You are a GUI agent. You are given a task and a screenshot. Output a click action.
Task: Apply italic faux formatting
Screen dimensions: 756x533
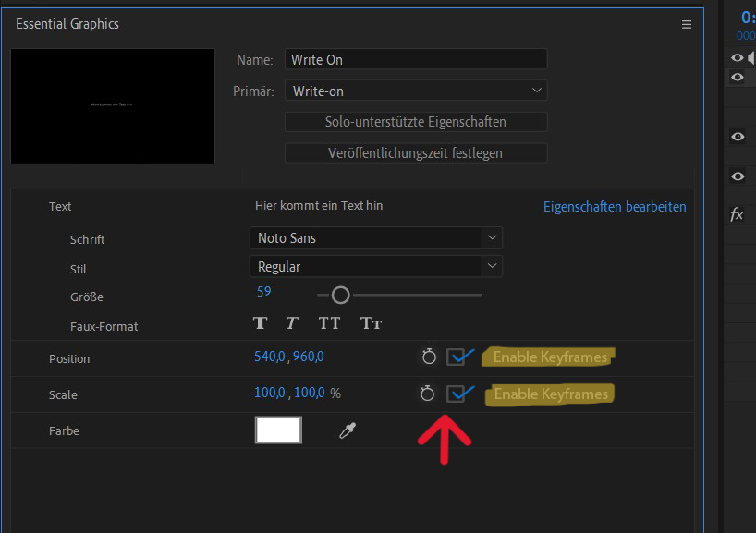coord(290,322)
